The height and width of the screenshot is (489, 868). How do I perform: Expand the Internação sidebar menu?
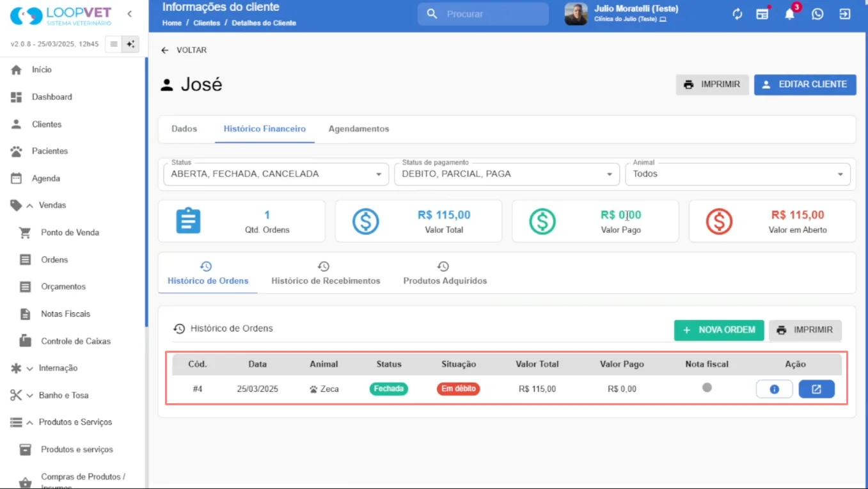coord(58,368)
